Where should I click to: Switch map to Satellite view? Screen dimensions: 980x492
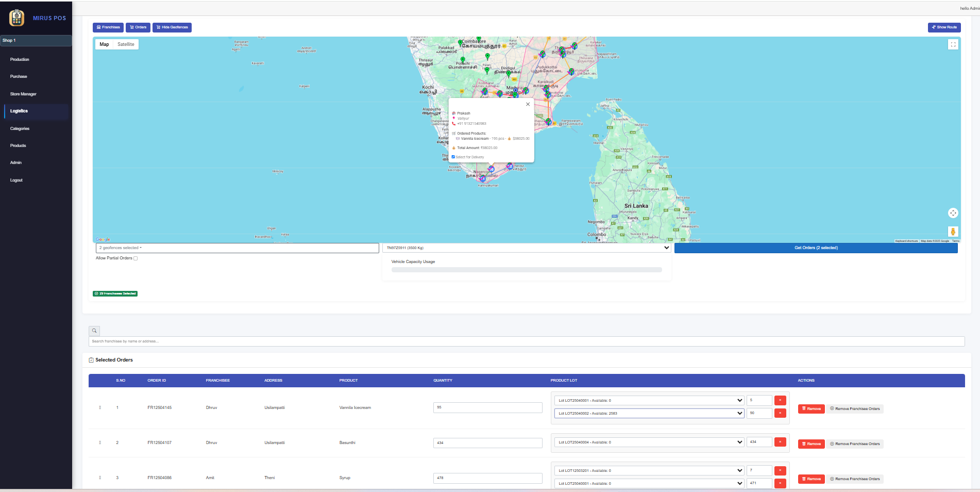pos(126,44)
